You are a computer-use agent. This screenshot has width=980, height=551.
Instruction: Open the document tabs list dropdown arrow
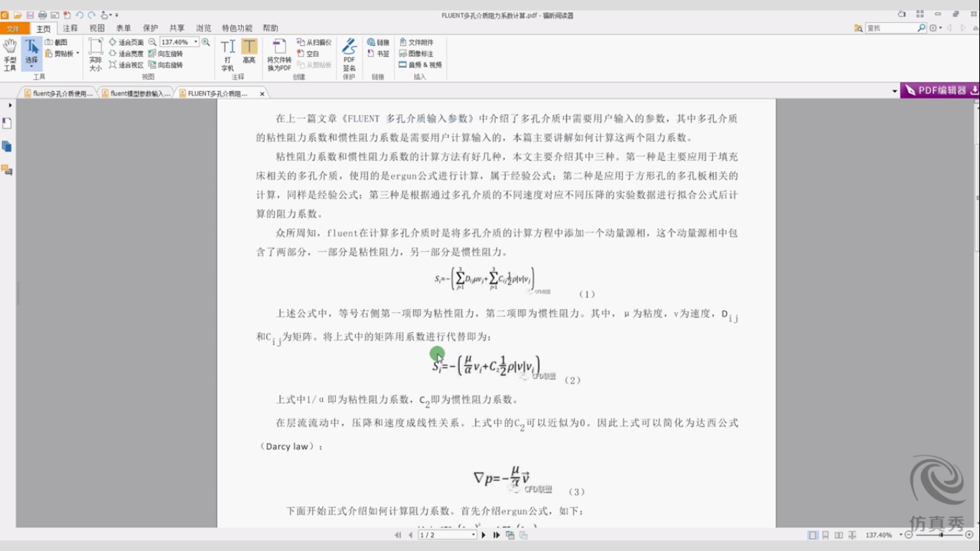(894, 91)
